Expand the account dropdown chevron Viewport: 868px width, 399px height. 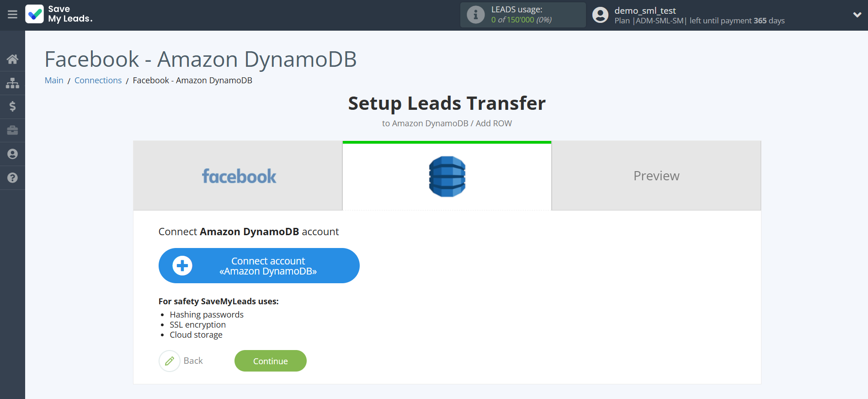click(x=857, y=15)
